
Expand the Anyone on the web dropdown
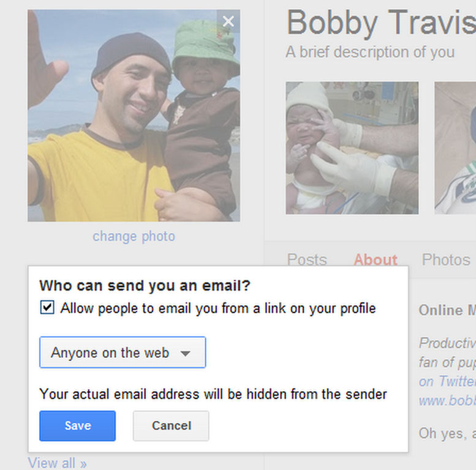point(123,352)
